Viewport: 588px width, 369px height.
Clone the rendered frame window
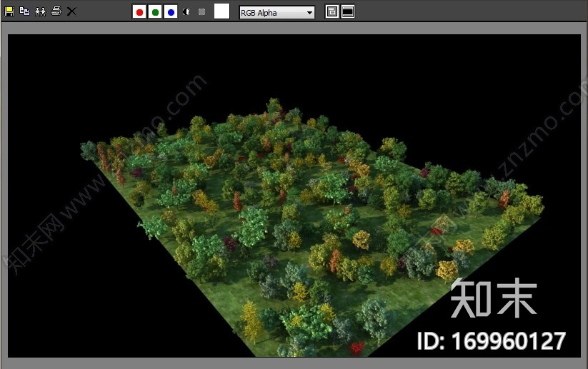pos(41,11)
